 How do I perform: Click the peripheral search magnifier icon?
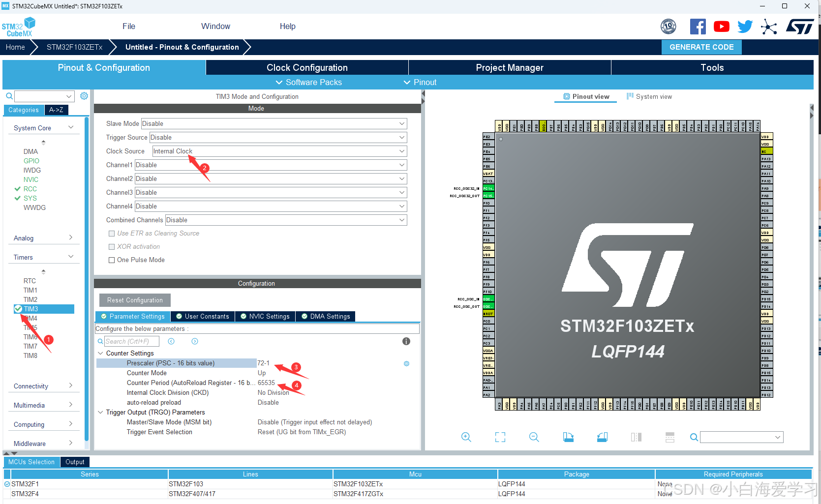pos(9,96)
